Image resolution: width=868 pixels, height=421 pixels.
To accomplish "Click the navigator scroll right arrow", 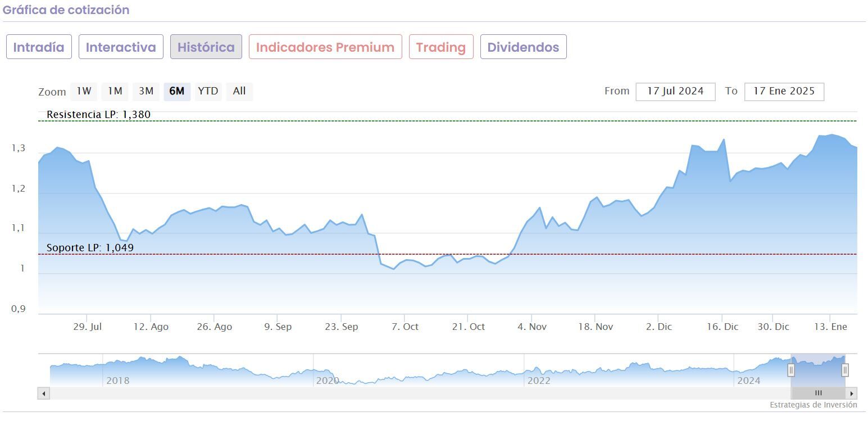I will (x=852, y=393).
